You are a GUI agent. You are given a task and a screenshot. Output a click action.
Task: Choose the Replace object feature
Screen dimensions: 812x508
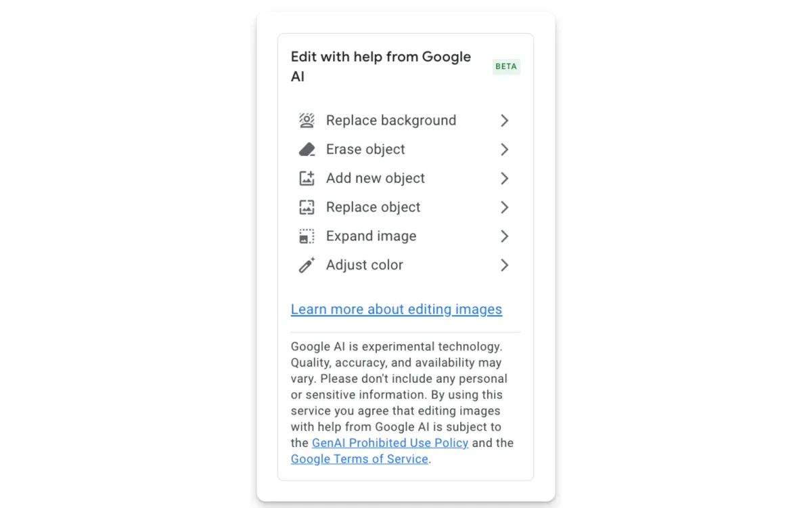click(x=373, y=207)
